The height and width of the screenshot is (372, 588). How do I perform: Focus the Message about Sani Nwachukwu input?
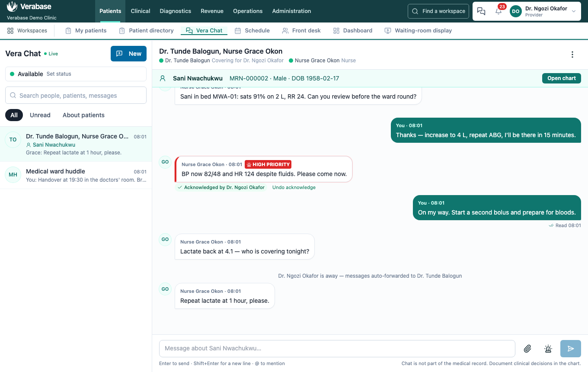point(337,349)
